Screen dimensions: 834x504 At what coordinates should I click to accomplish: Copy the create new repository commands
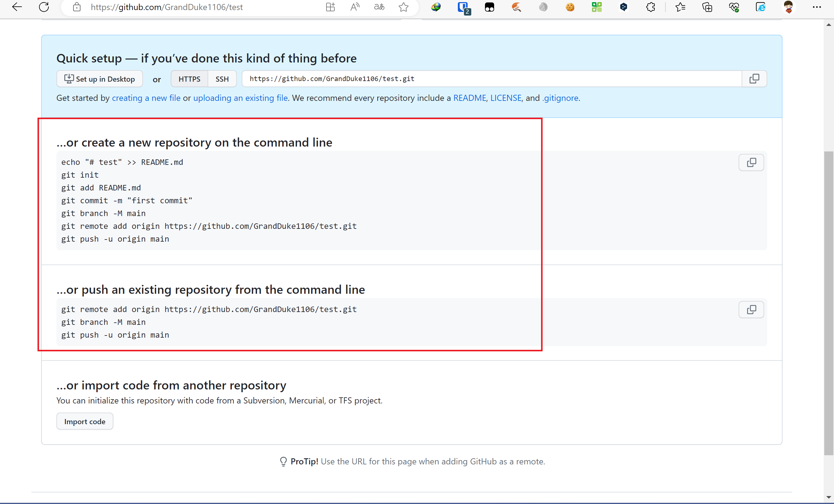pyautogui.click(x=751, y=163)
